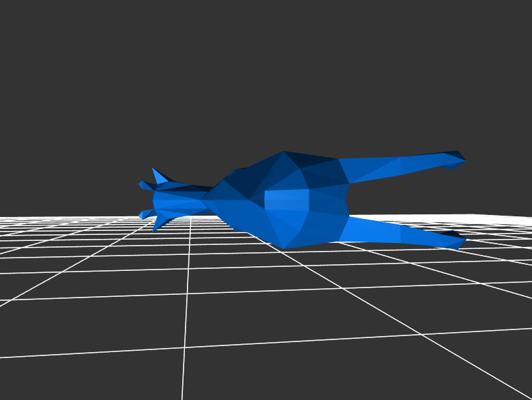Screen dimensions: 532x400
Task: Click the grid floor in the bottom-left corner
Action: pos(40,373)
